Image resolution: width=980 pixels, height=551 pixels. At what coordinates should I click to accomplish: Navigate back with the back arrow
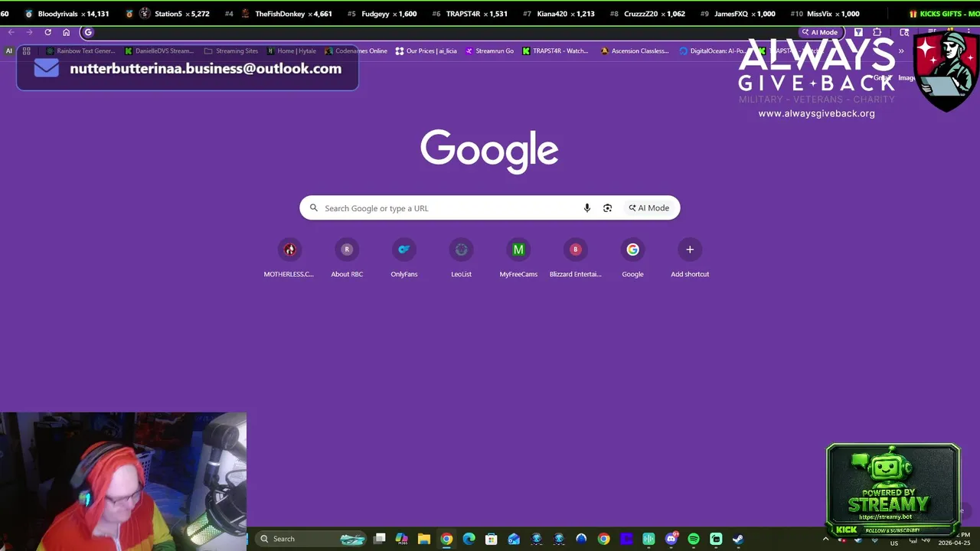pyautogui.click(x=11, y=32)
